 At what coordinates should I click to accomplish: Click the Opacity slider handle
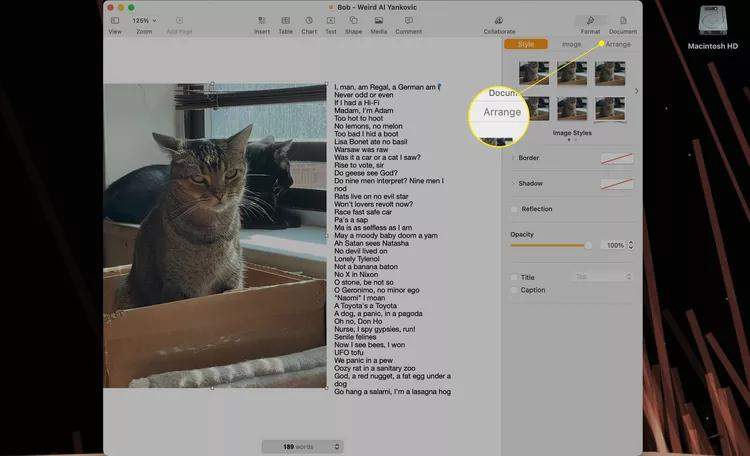click(x=588, y=245)
